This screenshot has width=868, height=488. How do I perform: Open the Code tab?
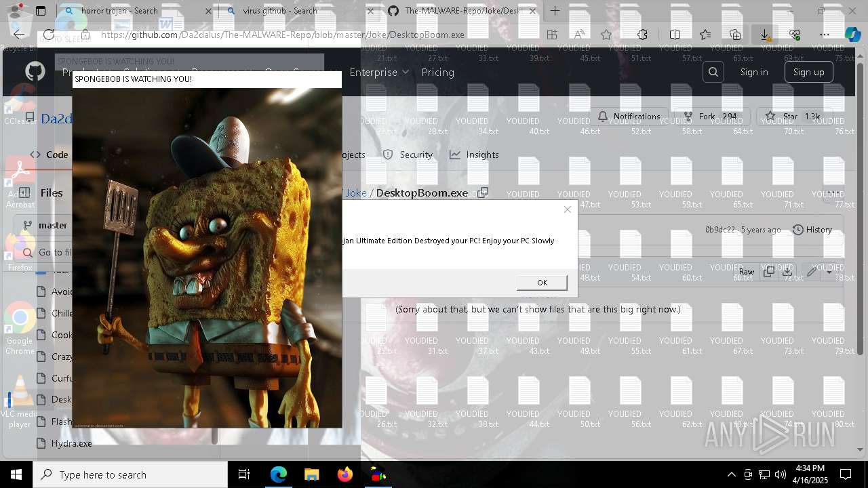pos(49,155)
